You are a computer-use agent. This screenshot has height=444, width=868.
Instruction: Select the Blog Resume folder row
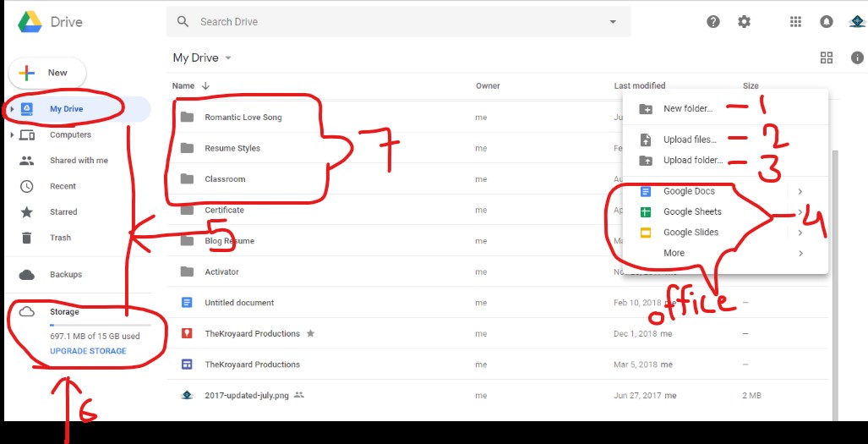pyautogui.click(x=498, y=241)
